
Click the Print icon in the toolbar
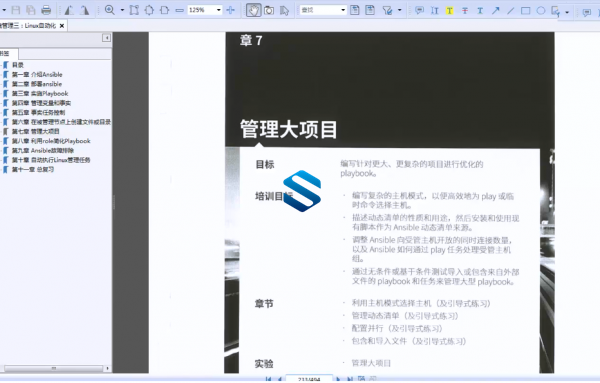46,10
